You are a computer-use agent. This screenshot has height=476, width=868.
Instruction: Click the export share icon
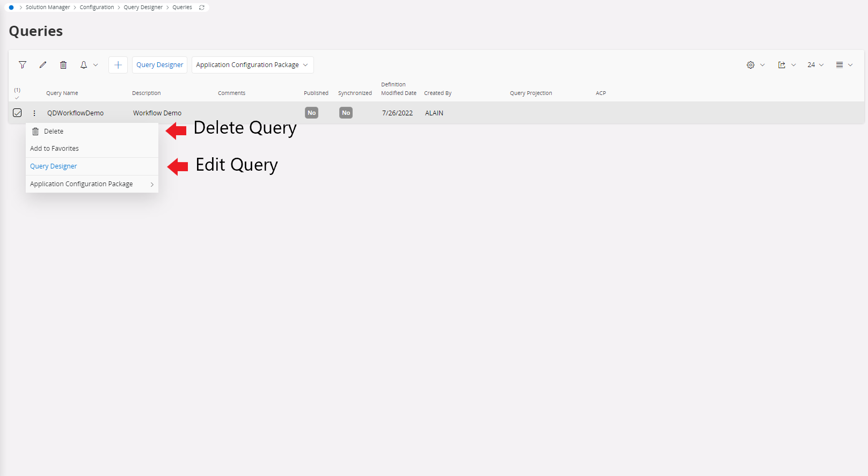(x=782, y=65)
